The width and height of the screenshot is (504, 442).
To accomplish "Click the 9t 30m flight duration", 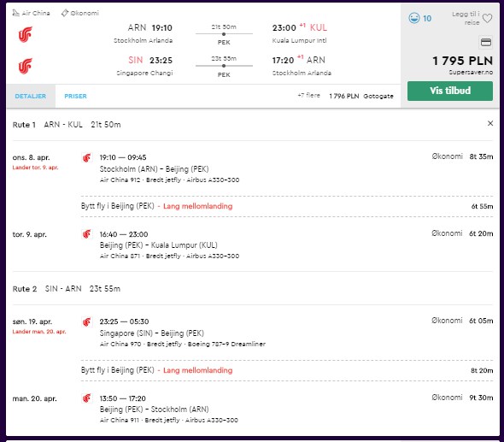I will pyautogui.click(x=481, y=398).
